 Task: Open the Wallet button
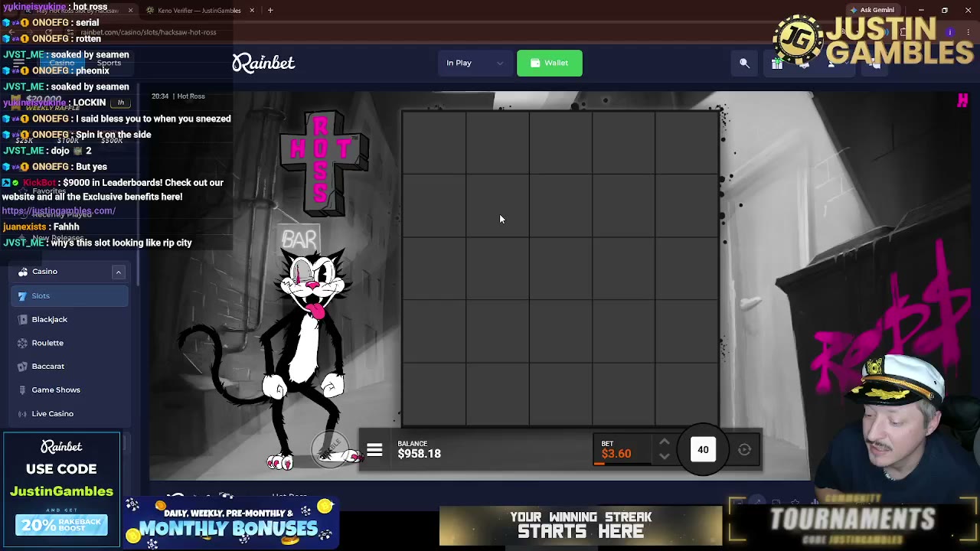549,63
